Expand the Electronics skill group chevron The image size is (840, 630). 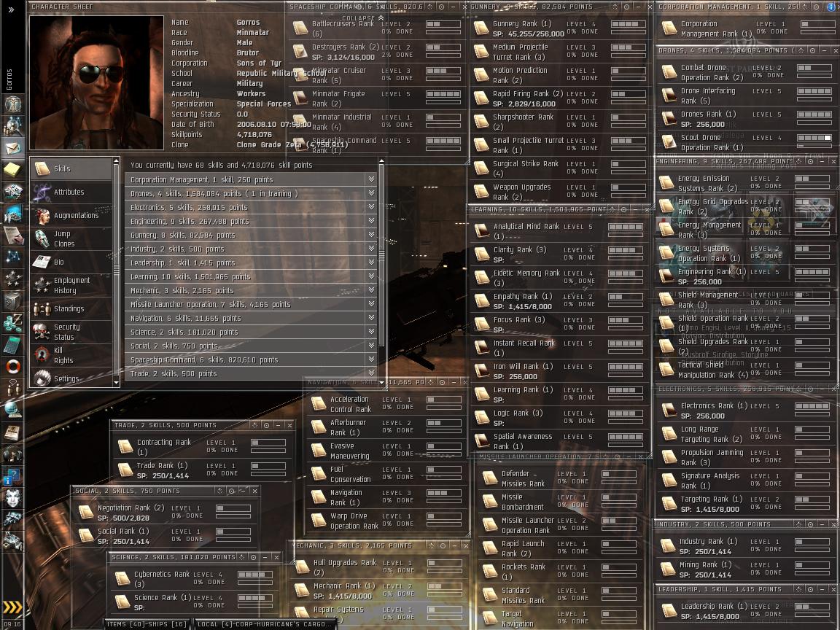pyautogui.click(x=371, y=207)
